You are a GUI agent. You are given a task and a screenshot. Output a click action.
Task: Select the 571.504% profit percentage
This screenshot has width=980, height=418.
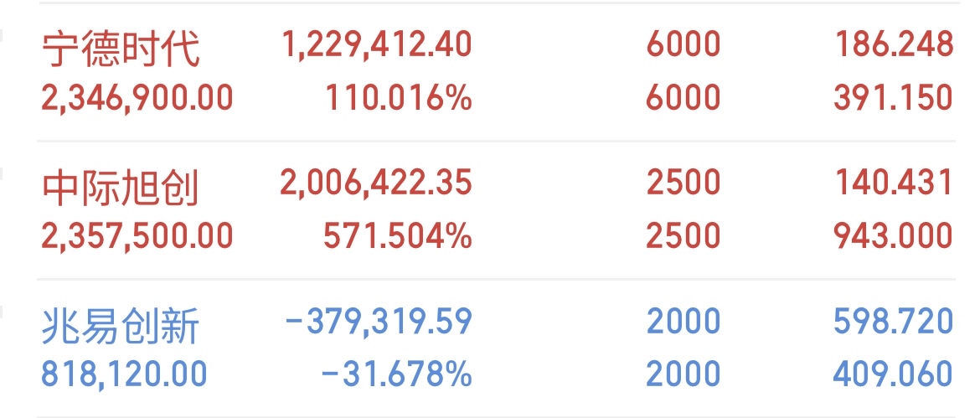pyautogui.click(x=398, y=236)
